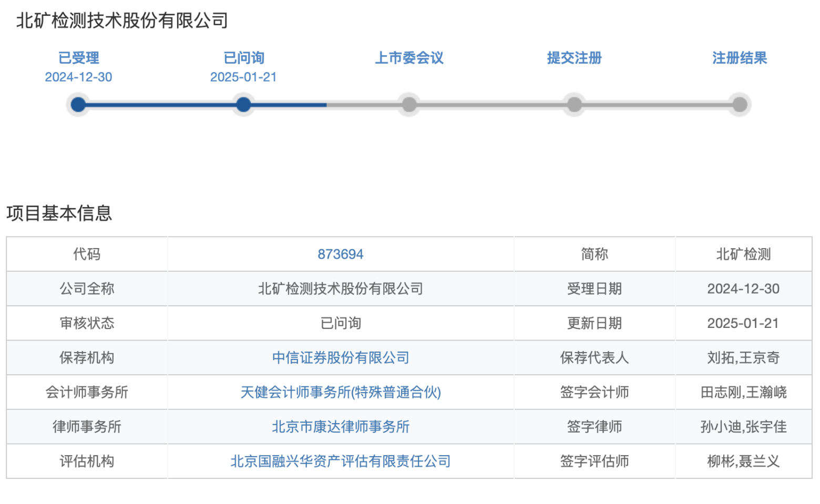This screenshot has width=820, height=504.
Task: Click the 项目基本信息 section heading
Action: pos(59,213)
